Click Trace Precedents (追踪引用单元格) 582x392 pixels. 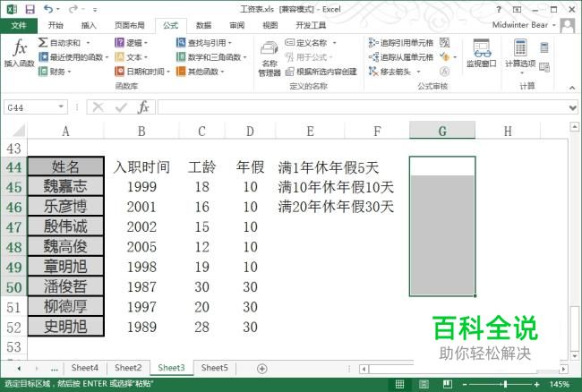(401, 43)
